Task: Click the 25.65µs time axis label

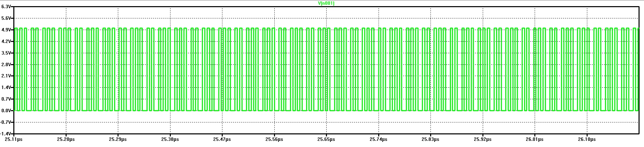Action: coord(326,139)
